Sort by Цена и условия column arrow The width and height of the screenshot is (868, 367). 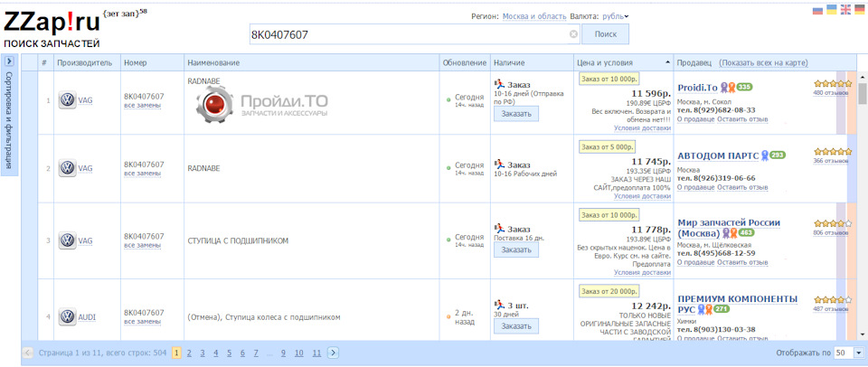667,62
